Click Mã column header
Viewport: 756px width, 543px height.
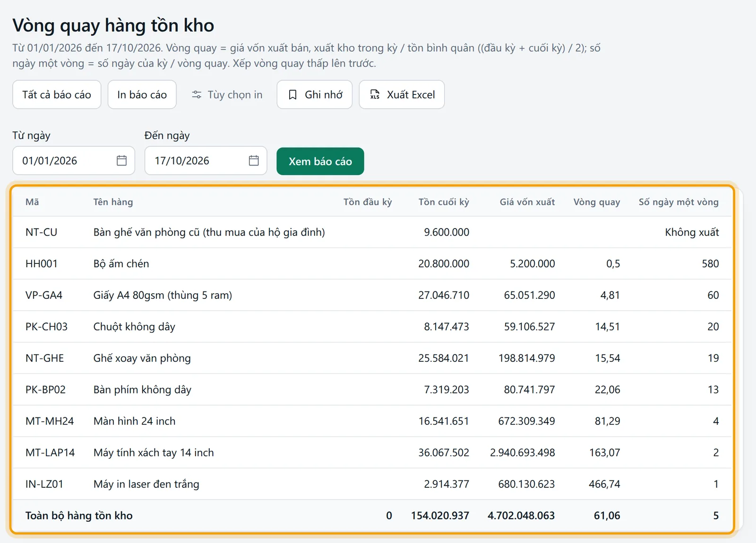pyautogui.click(x=32, y=202)
